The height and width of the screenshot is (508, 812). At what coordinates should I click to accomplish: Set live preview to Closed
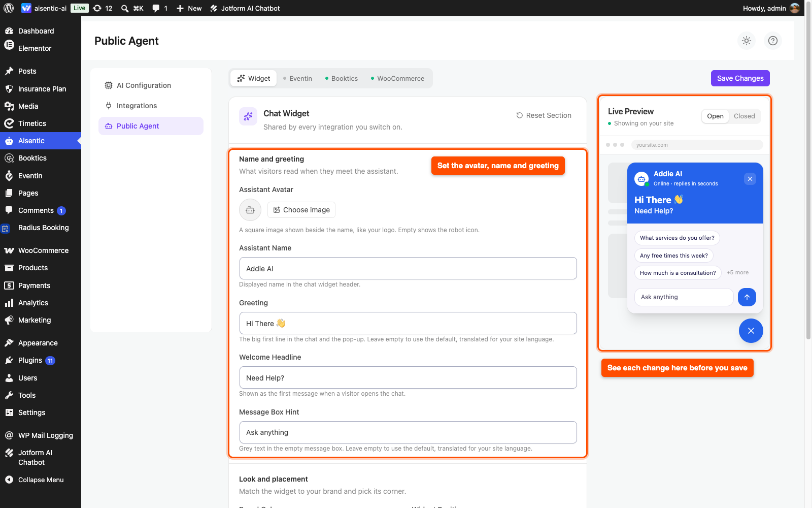coord(745,116)
